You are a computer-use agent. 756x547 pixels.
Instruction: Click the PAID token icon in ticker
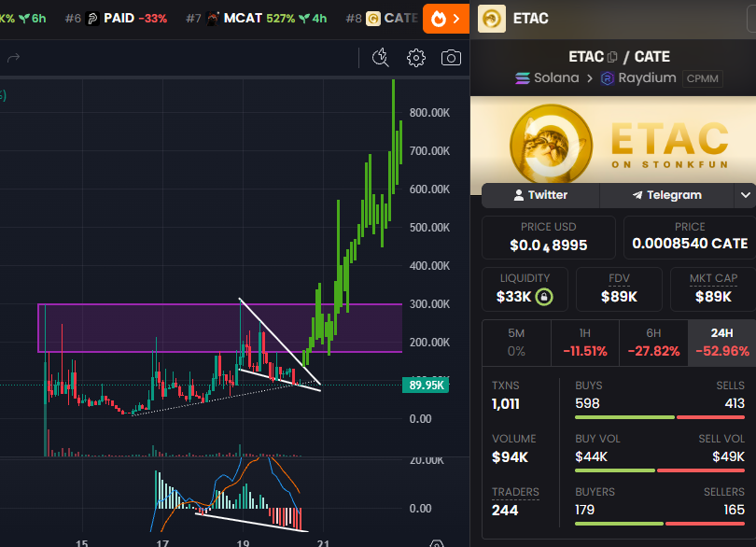92,19
